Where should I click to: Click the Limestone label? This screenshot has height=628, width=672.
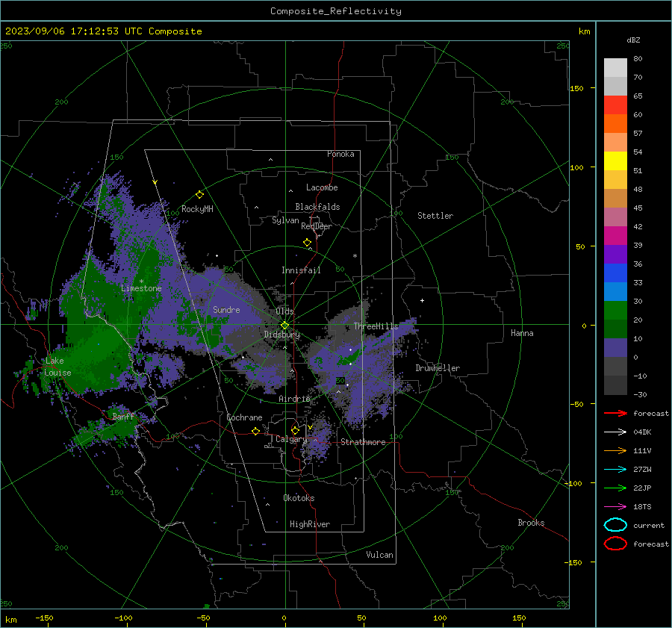141,288
